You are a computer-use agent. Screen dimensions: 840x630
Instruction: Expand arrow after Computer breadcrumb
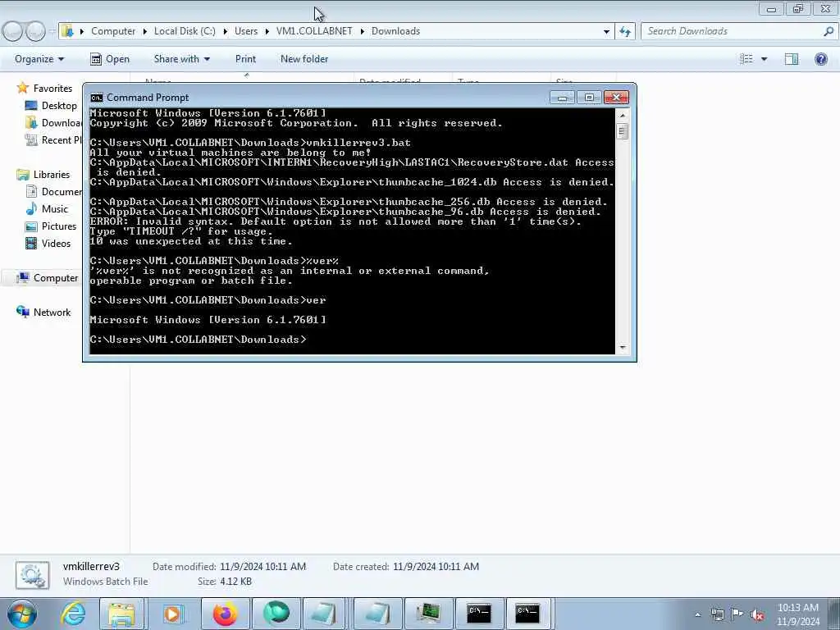(144, 31)
